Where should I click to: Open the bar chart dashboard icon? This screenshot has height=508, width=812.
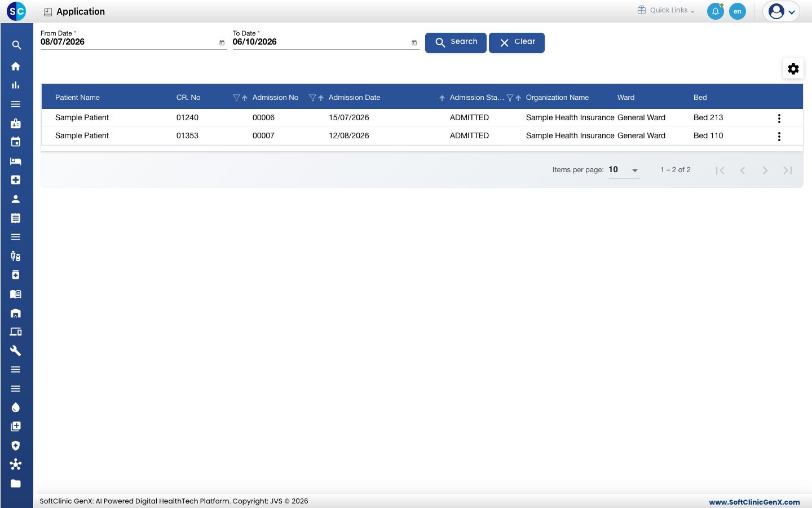(x=16, y=85)
